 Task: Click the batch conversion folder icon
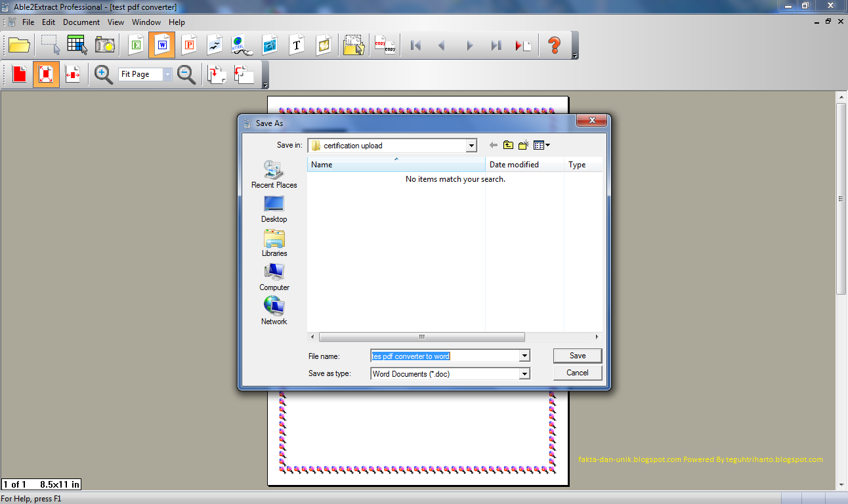point(354,45)
